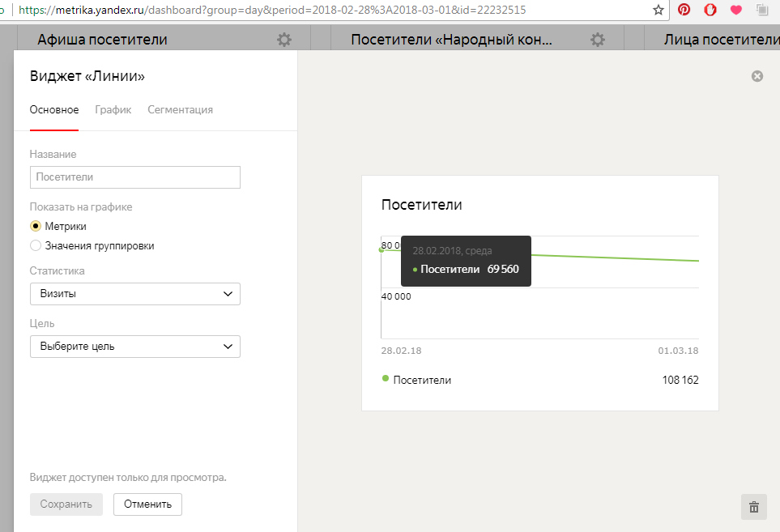This screenshot has width=780, height=532.
Task: Open settings gear for «Народный кон…» widget
Action: [597, 40]
